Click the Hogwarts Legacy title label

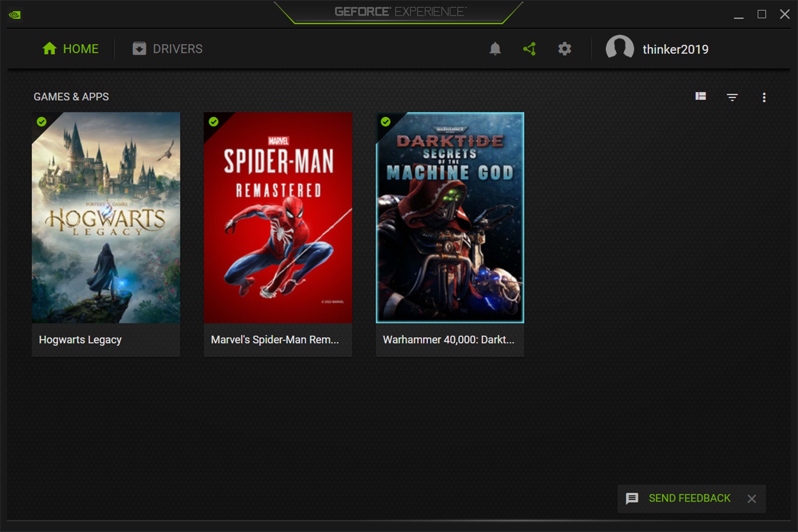tap(80, 340)
